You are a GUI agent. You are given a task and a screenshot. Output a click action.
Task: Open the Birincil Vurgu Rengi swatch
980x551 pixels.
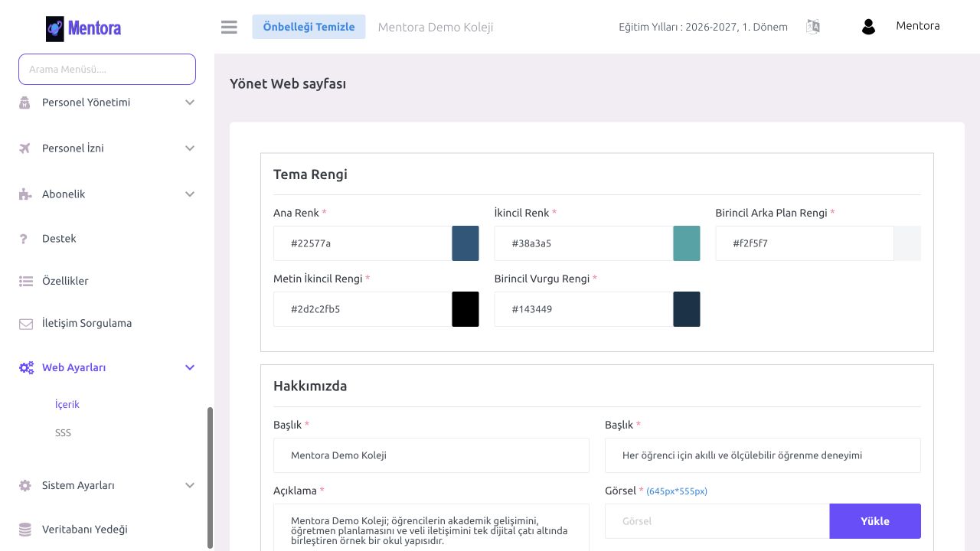click(x=687, y=309)
